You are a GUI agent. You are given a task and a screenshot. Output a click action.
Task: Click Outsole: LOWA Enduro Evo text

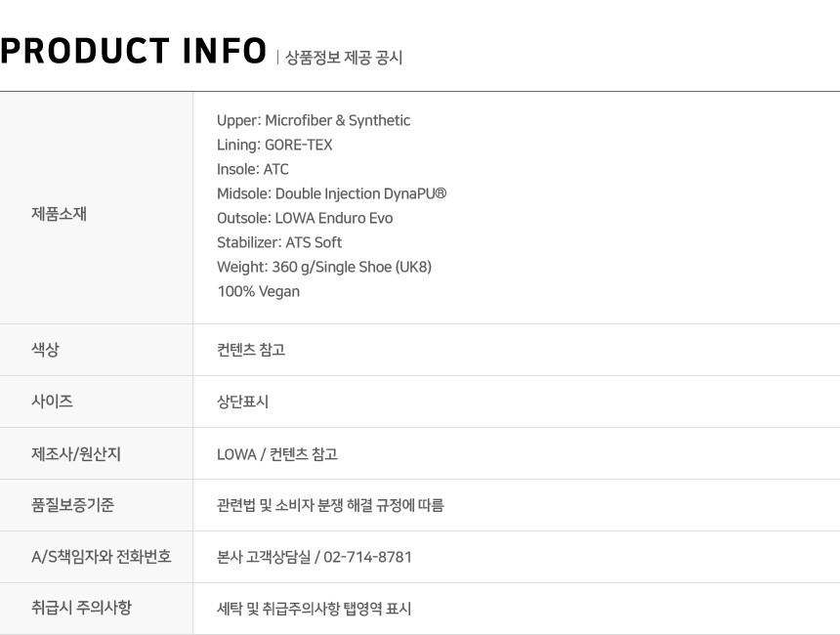pyautogui.click(x=305, y=219)
